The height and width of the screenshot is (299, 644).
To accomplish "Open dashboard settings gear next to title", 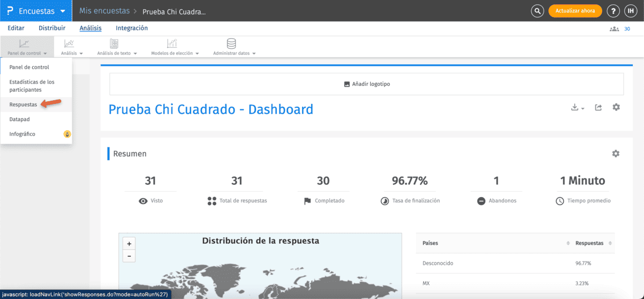I will click(x=616, y=108).
